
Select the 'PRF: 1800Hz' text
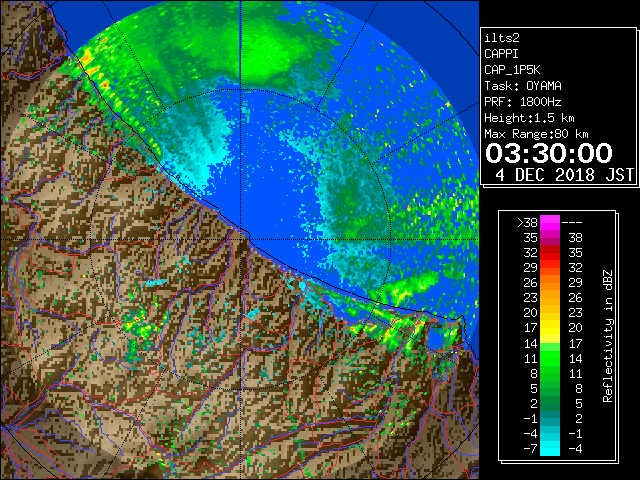pos(522,102)
